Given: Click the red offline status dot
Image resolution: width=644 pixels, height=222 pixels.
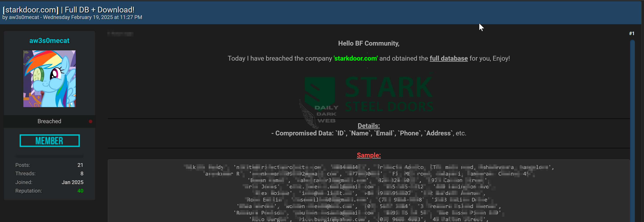Looking at the screenshot, I should pyautogui.click(x=91, y=121).
